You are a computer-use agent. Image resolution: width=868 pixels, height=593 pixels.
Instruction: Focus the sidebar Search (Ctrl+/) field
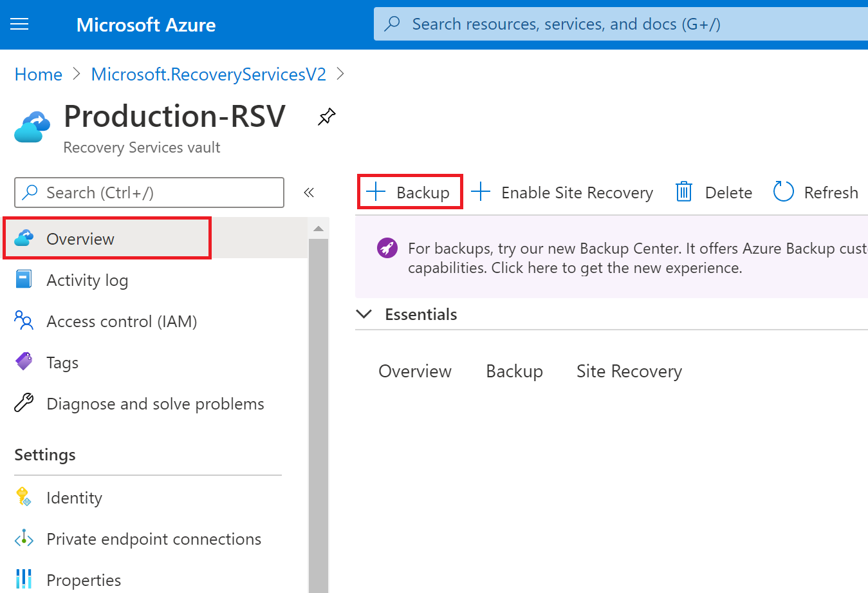148,192
